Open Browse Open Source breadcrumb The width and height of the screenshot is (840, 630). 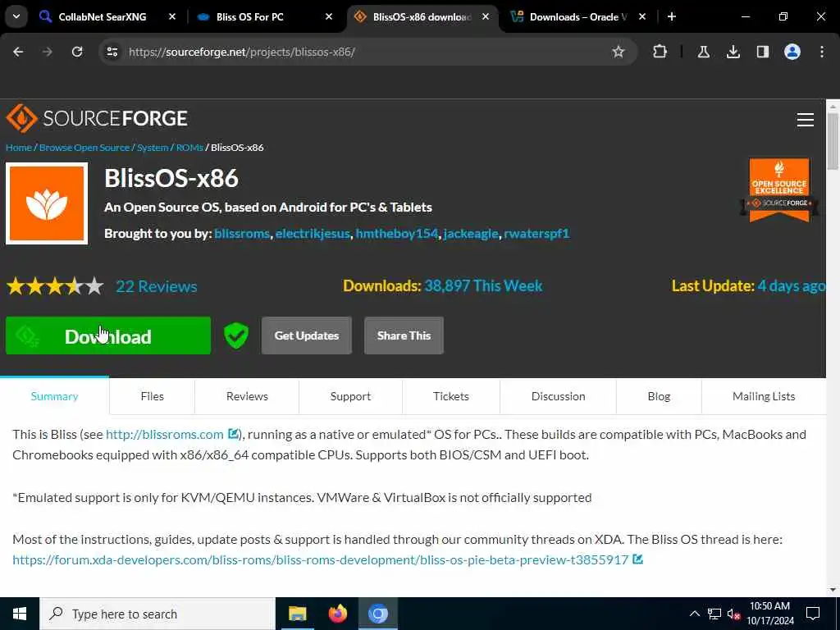click(84, 148)
